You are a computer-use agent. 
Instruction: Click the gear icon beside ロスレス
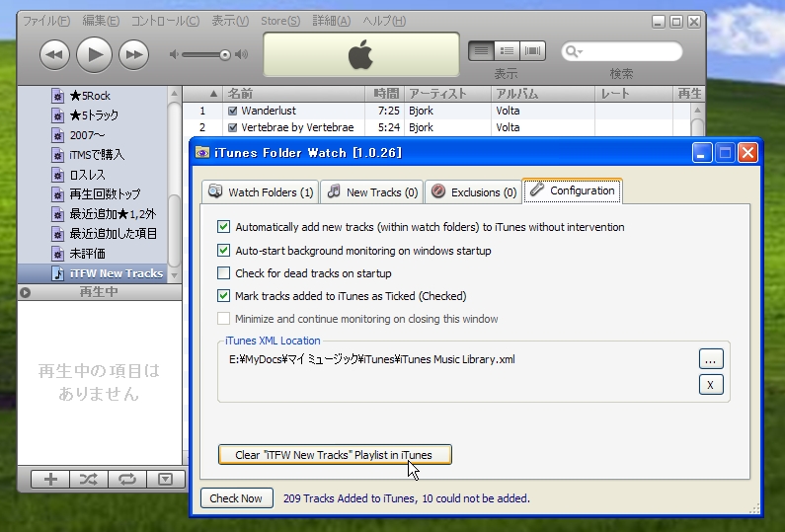[57, 175]
